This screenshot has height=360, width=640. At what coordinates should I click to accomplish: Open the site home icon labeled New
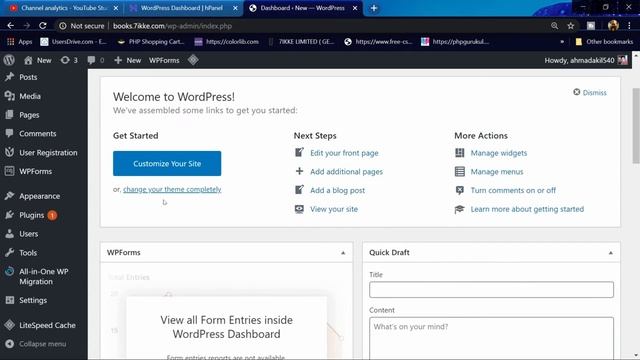38,60
